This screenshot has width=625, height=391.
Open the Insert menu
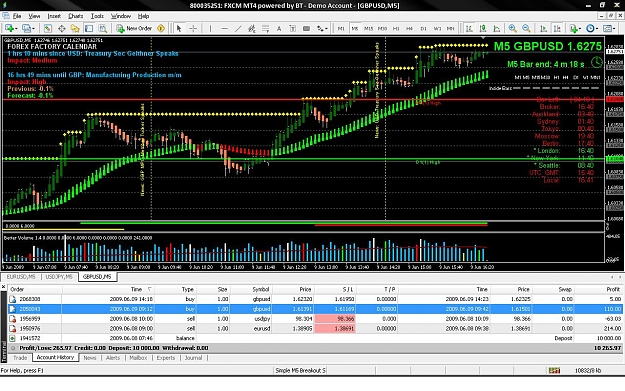[54, 16]
